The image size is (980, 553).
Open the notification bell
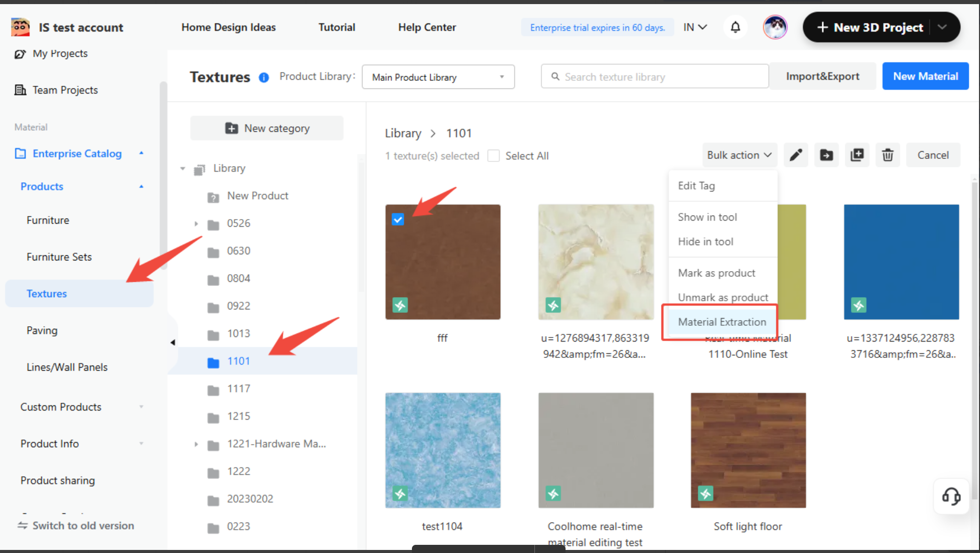pyautogui.click(x=735, y=27)
